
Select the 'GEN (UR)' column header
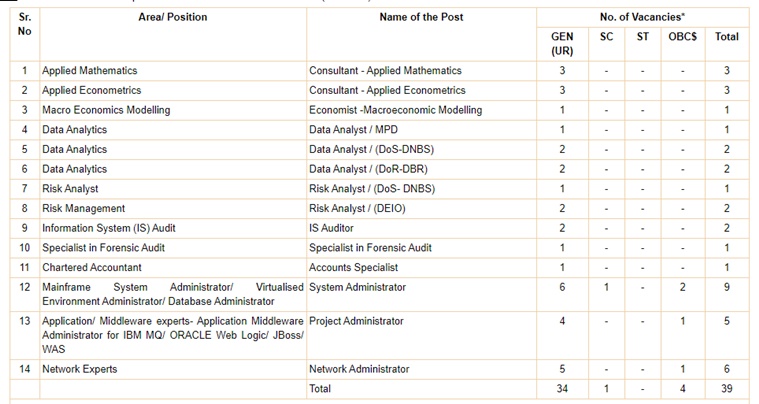562,43
